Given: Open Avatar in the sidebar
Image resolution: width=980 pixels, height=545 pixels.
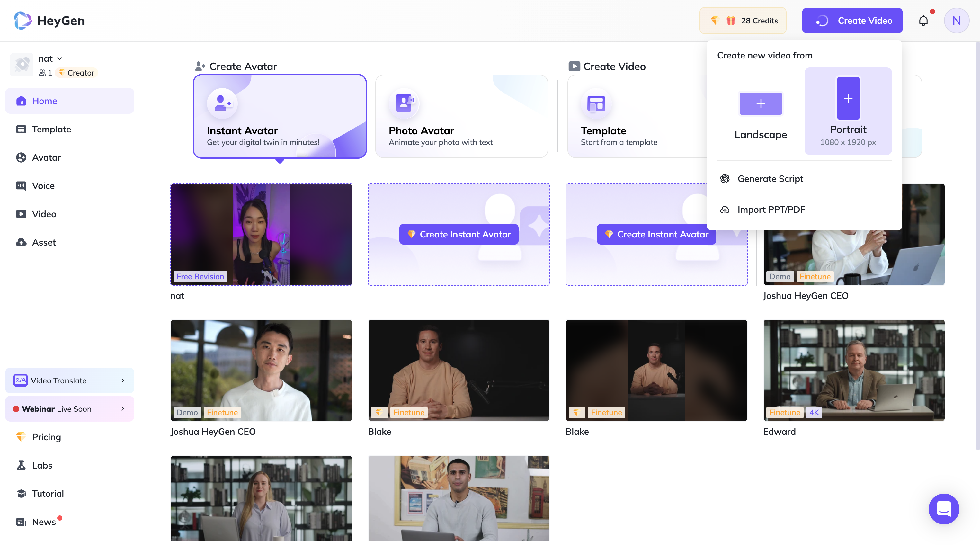Looking at the screenshot, I should pos(70,157).
